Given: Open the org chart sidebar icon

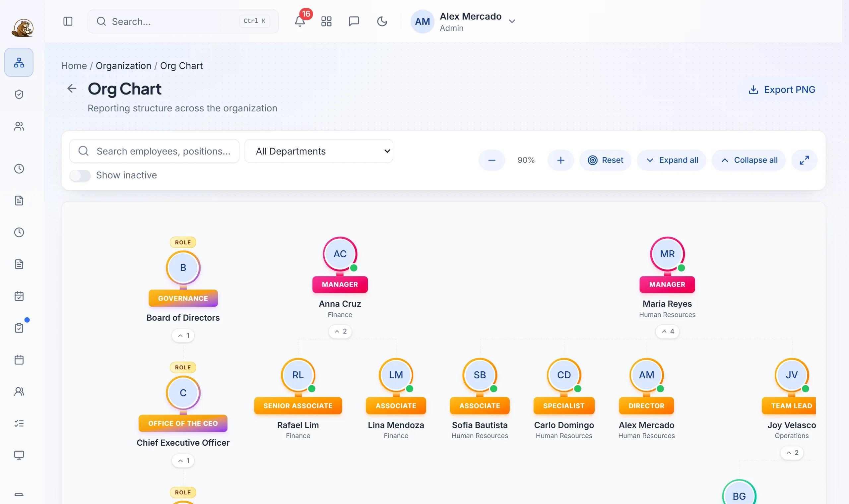Looking at the screenshot, I should [19, 62].
